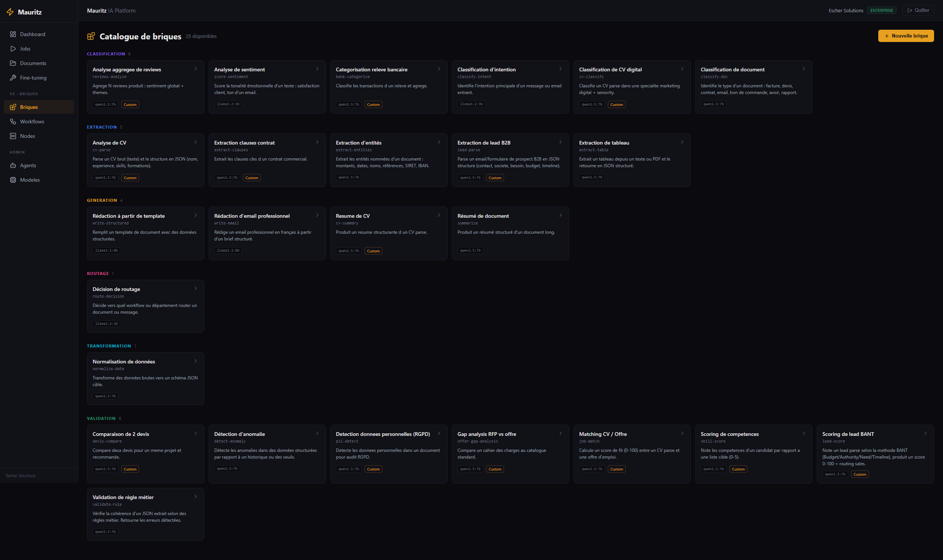Open chevron on Extraction de tableau card

coord(681,142)
